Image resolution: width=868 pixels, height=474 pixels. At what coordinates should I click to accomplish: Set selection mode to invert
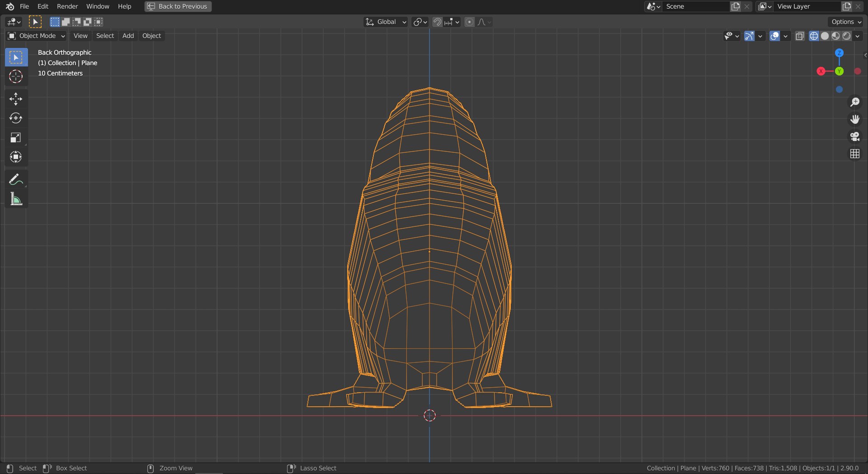(x=87, y=22)
